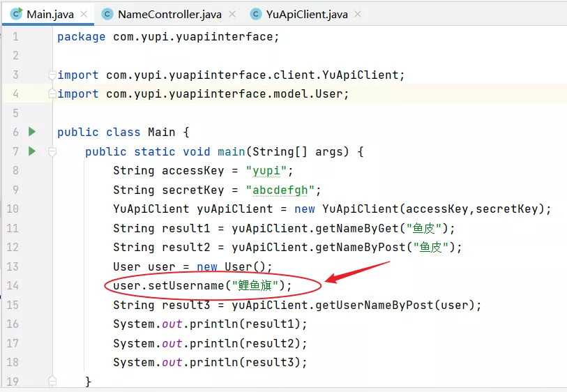Viewport: 567px width, 392px height.
Task: Click com.yupi.yuapiinterface package name on line 1
Action: pyautogui.click(x=192, y=36)
